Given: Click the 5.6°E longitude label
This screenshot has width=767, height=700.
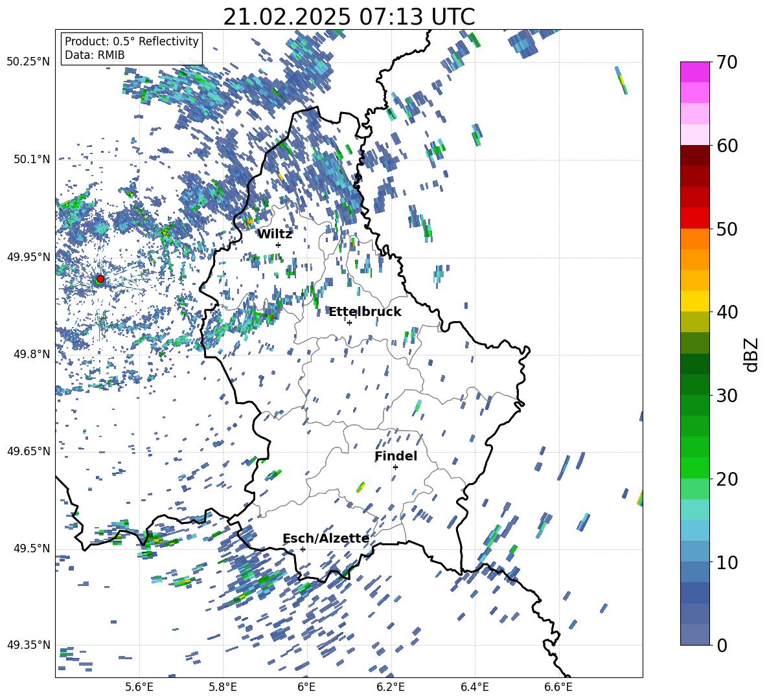Looking at the screenshot, I should tap(139, 688).
